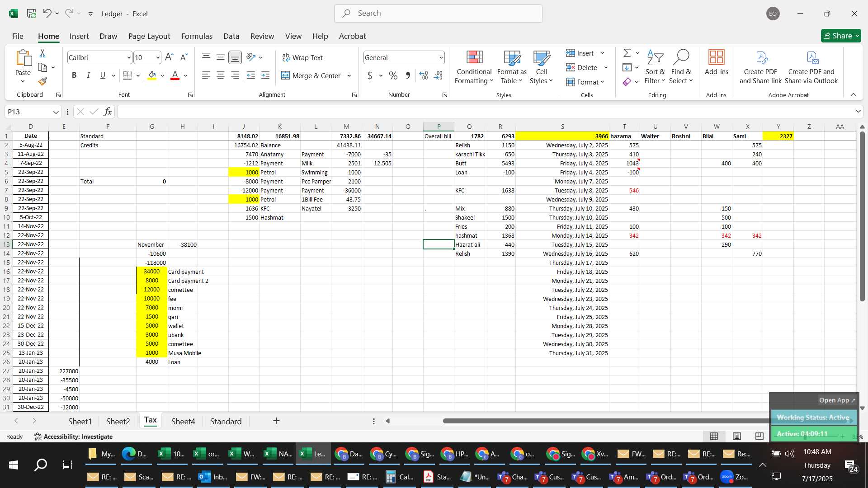The width and height of the screenshot is (868, 488).
Task: Apply the red font color
Action: coord(175,75)
